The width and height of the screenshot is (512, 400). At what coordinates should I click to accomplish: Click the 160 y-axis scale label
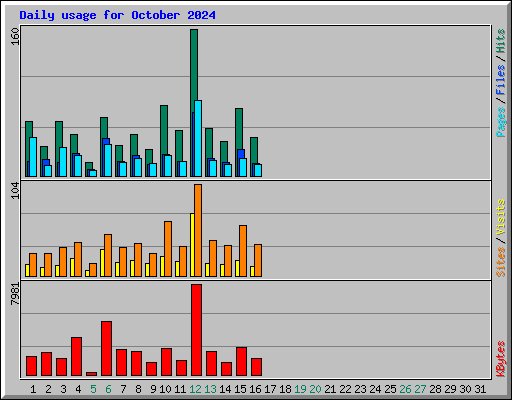(15, 37)
